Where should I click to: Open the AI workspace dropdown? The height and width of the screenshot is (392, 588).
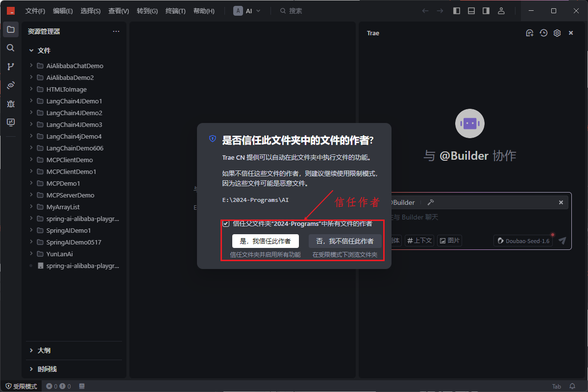(x=247, y=11)
